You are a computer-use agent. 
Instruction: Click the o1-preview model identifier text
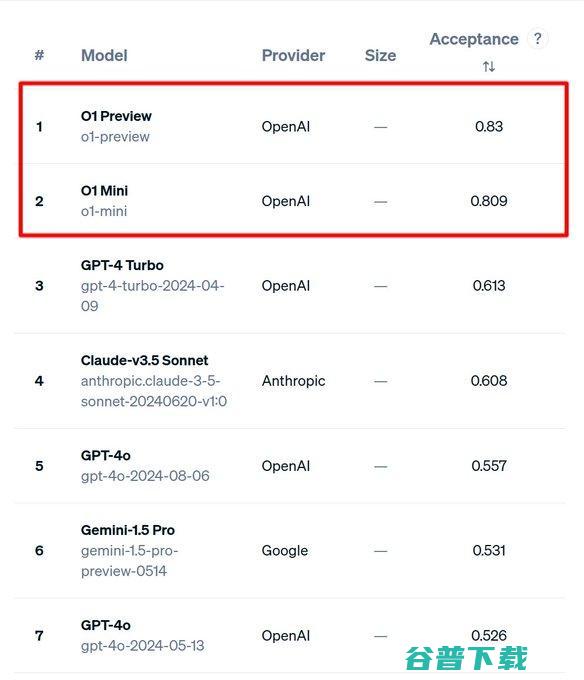[115, 137]
